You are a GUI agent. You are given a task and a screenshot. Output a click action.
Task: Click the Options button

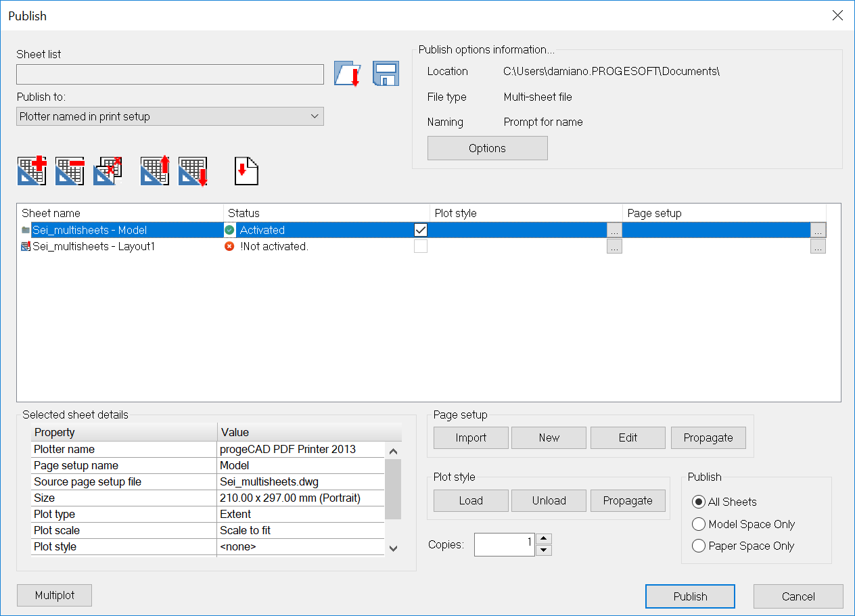coord(487,148)
